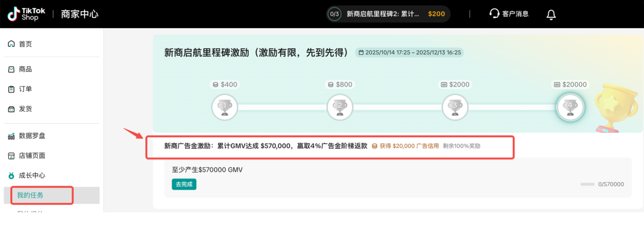Viewport: 644px width, 234px height.
Task: Click the 0/3 milestone progress ring
Action: (335, 14)
